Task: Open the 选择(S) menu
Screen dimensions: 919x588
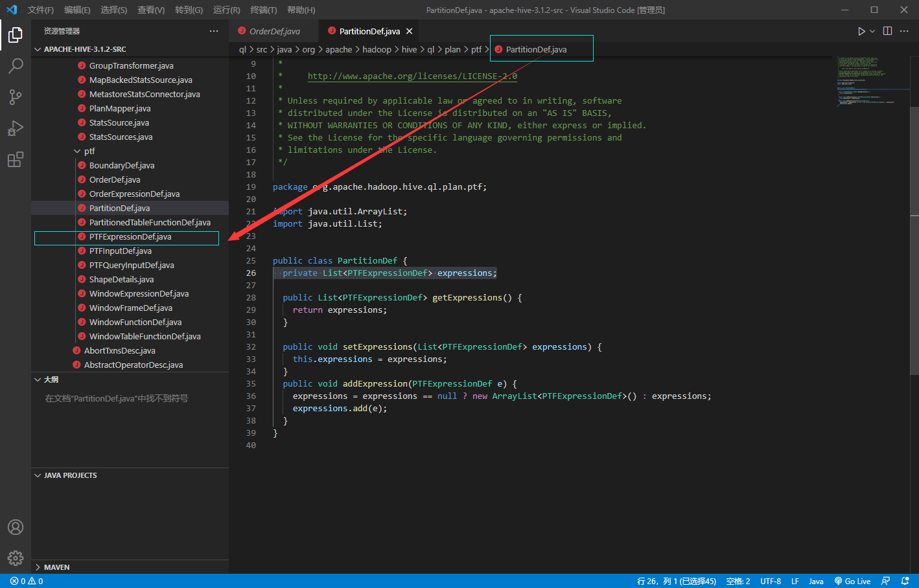Action: (114, 10)
